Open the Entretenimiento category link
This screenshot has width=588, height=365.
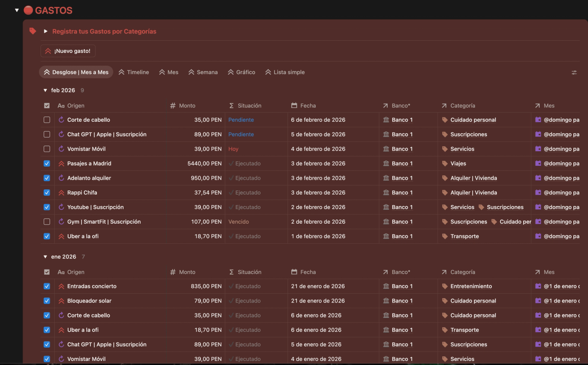[471, 286]
